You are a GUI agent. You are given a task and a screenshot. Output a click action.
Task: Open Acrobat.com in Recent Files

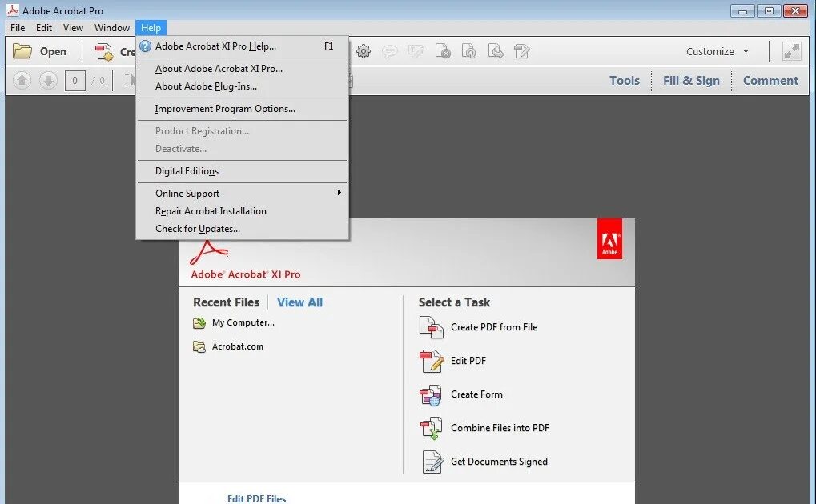[228, 346]
